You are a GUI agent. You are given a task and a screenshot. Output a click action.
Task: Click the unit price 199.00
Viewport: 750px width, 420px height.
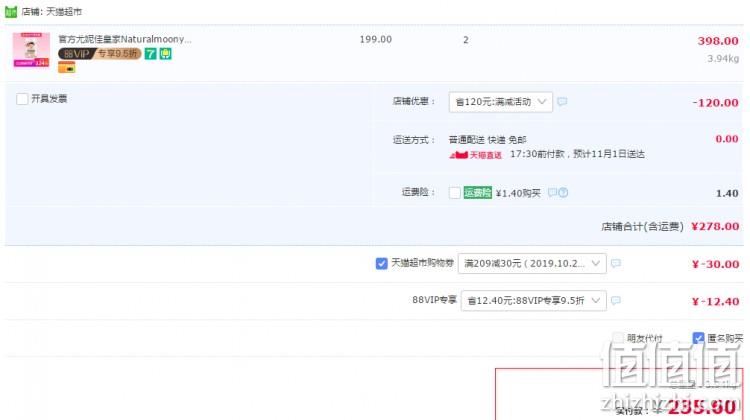pos(375,39)
